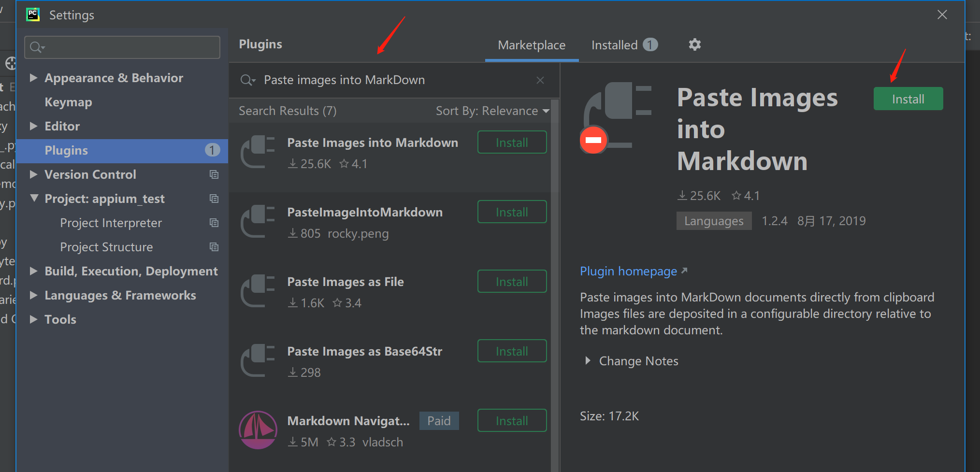Clear the plugin search field text

click(540, 80)
